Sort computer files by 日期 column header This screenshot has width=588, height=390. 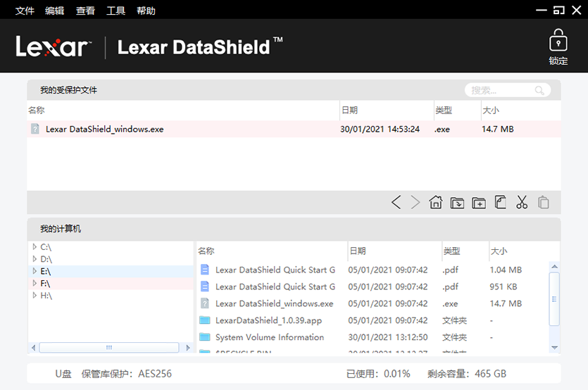click(358, 251)
